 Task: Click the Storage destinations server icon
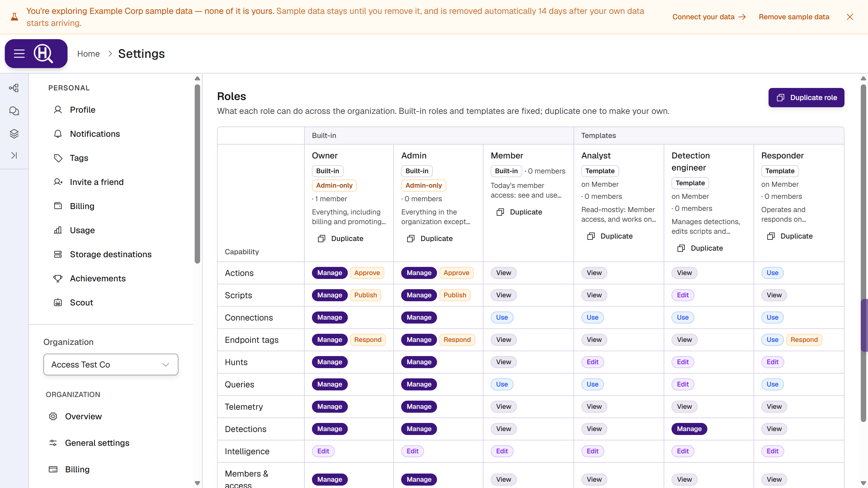pos(58,254)
